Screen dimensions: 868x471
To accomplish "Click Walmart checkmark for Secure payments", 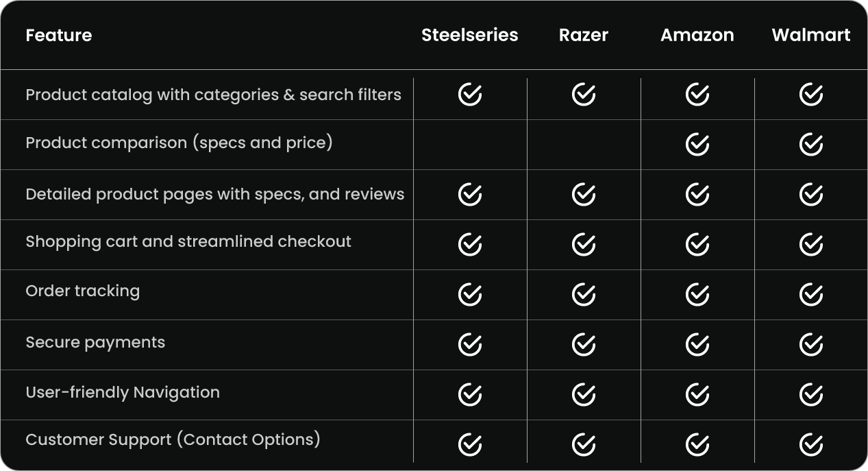I will point(811,344).
